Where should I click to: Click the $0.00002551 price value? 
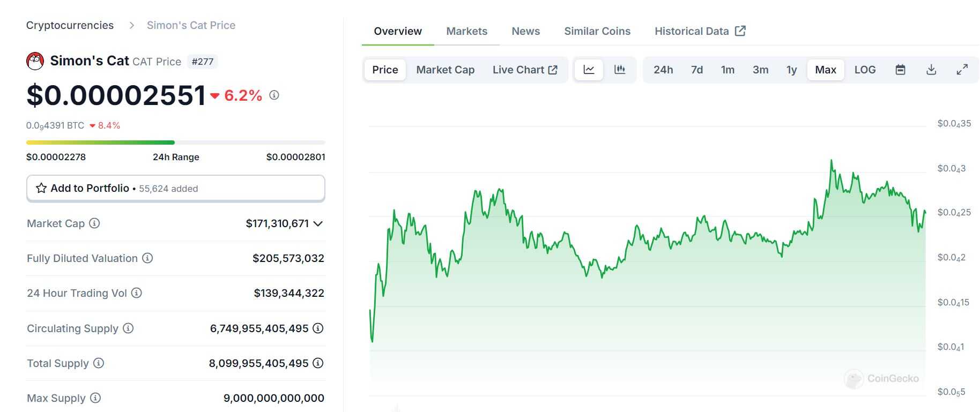[x=116, y=95]
